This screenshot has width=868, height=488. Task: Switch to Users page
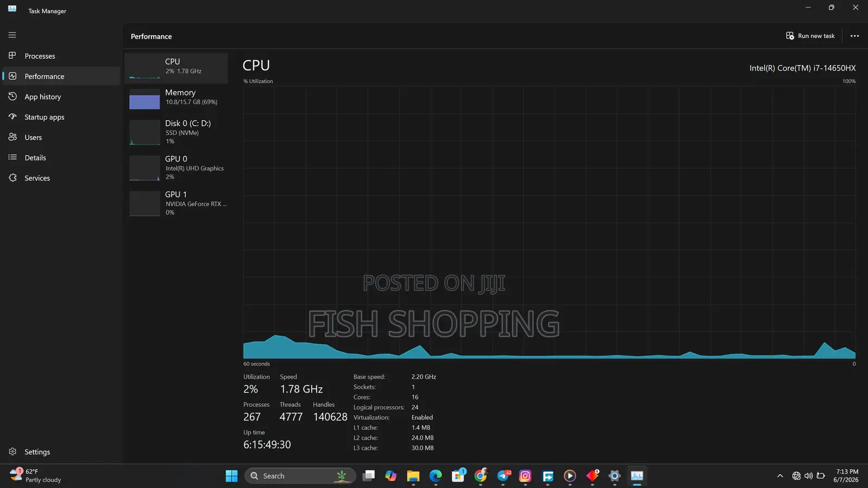pyautogui.click(x=61, y=137)
